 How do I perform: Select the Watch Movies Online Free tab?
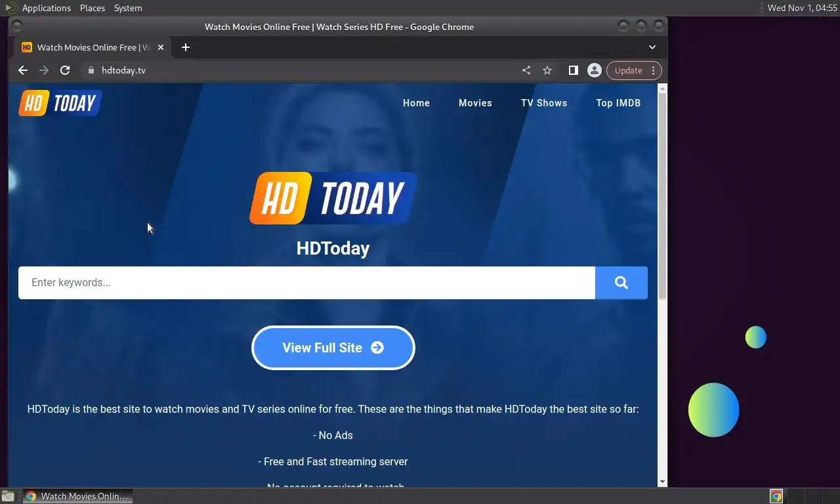click(92, 47)
